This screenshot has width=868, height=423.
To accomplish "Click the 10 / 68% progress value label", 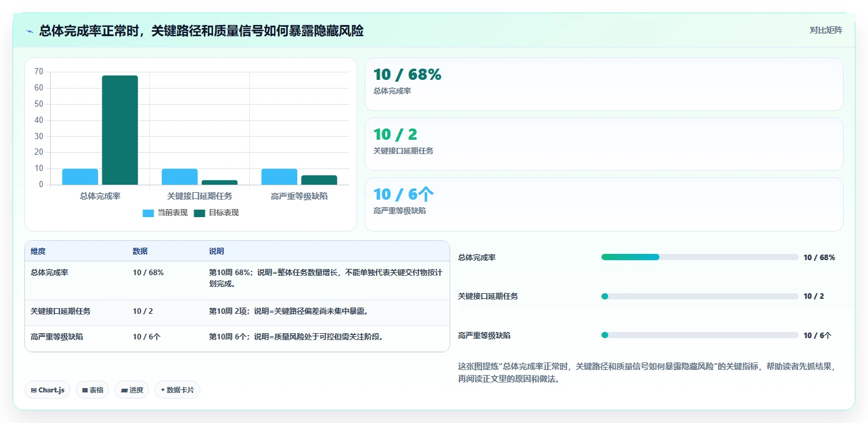I will click(x=819, y=257).
